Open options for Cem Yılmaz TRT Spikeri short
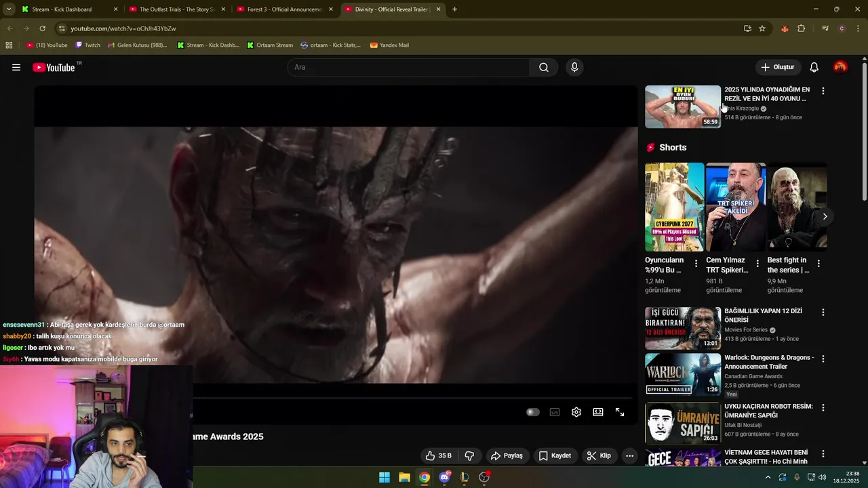Image resolution: width=868 pixels, height=488 pixels. (757, 264)
